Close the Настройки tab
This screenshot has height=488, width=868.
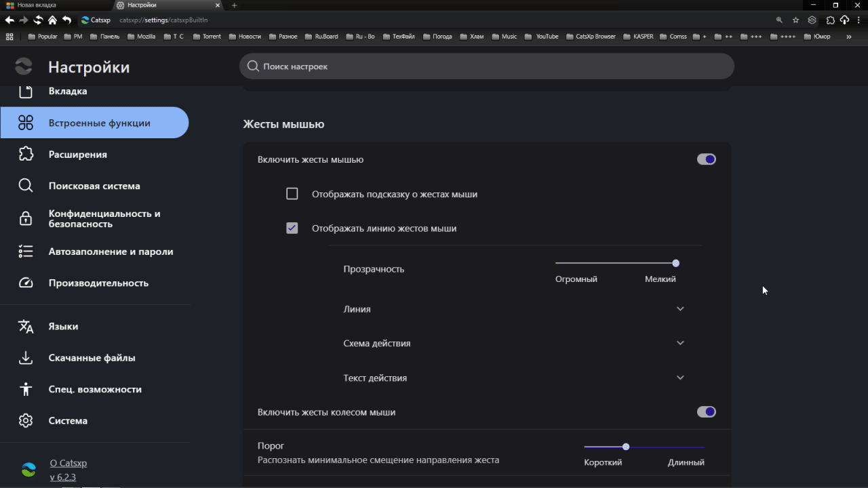(x=219, y=5)
